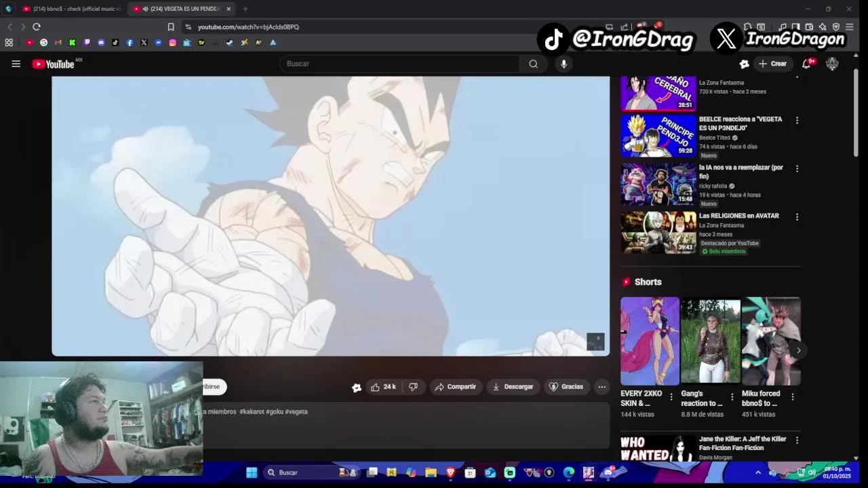This screenshot has width=868, height=488.
Task: Open the TikTok bookmark
Action: coord(115,42)
